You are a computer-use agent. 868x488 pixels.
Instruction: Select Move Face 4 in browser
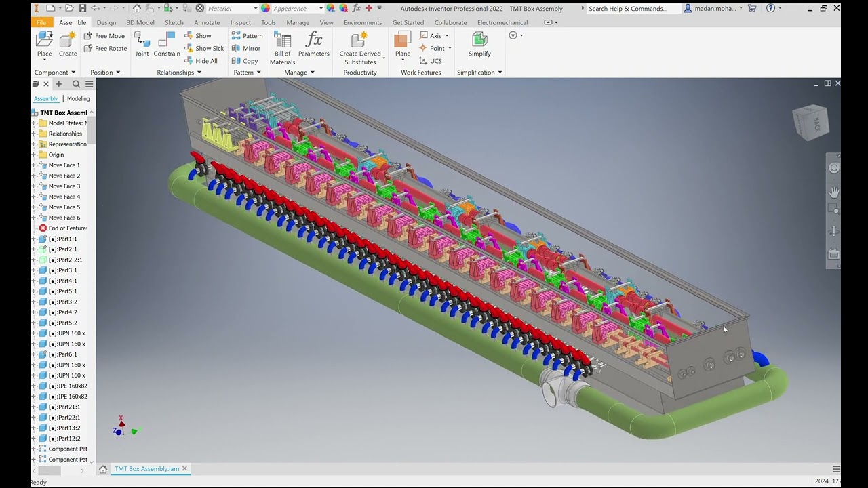click(59, 197)
